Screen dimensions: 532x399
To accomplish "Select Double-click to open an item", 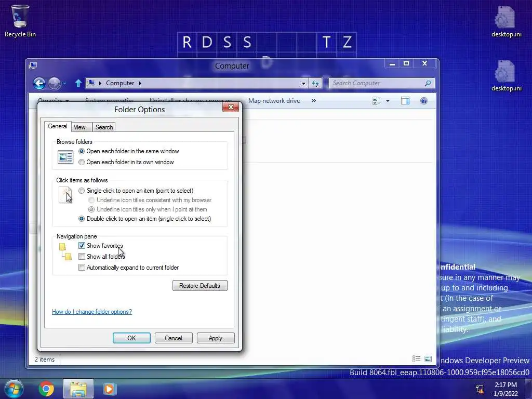I will (82, 219).
